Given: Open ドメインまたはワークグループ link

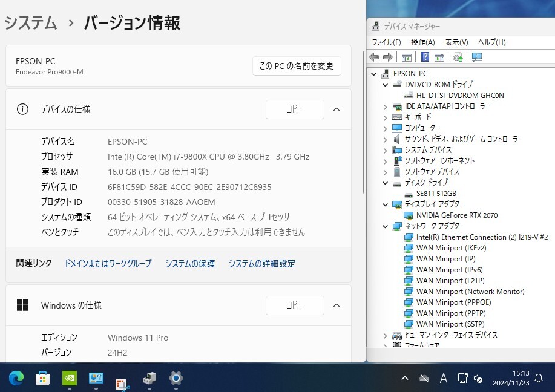Looking at the screenshot, I should (108, 263).
